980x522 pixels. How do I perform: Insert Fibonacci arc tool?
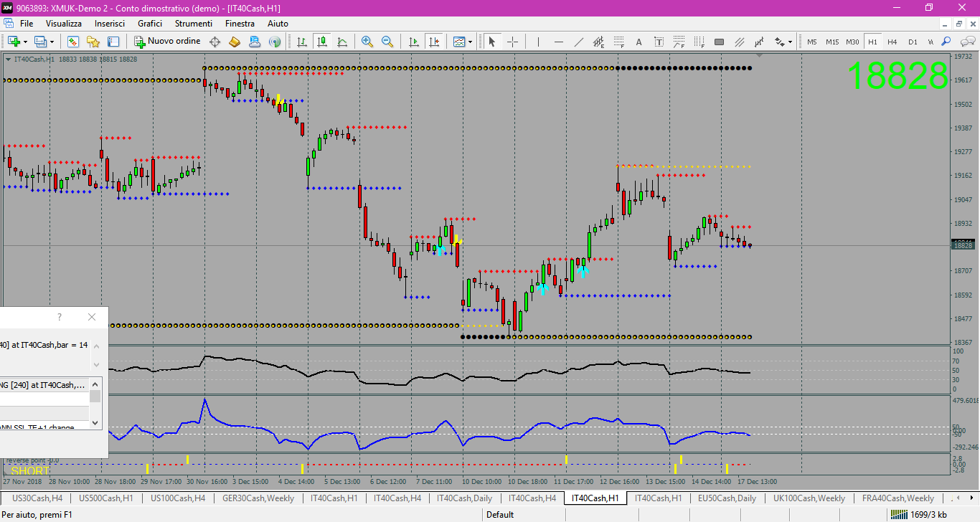coord(679,42)
